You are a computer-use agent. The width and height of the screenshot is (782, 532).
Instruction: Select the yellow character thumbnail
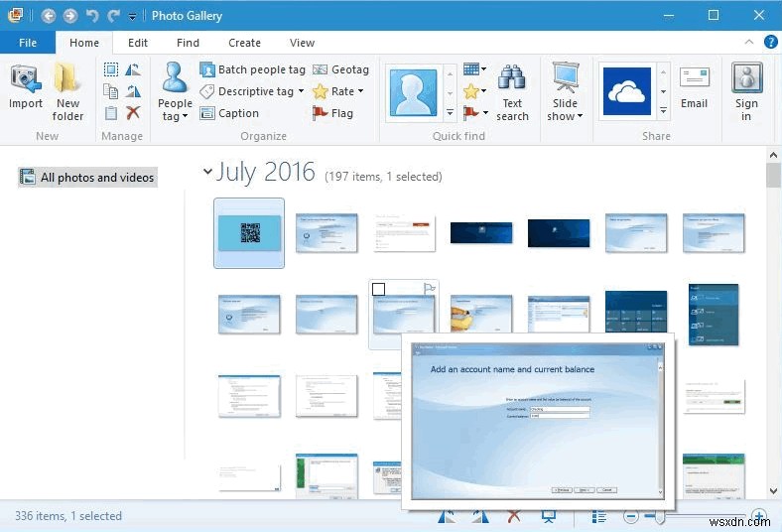480,313
